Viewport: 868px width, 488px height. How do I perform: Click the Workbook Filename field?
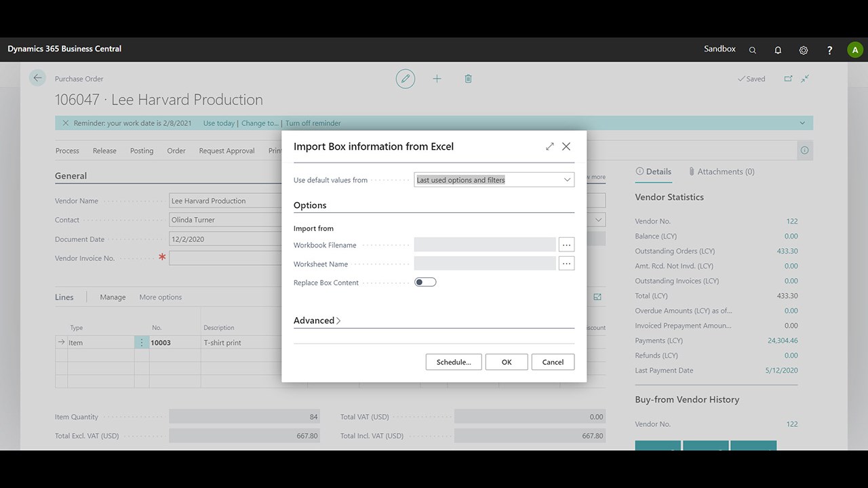click(x=485, y=245)
